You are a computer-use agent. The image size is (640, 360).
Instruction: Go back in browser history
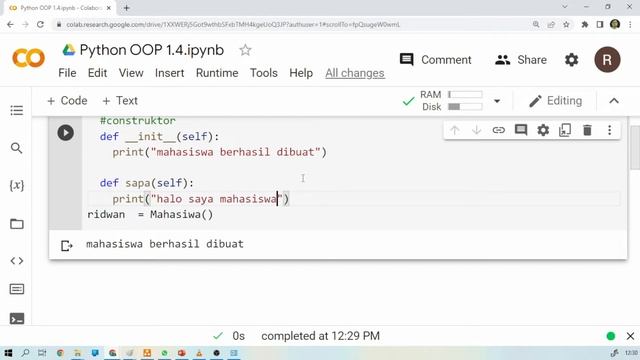tap(10, 24)
